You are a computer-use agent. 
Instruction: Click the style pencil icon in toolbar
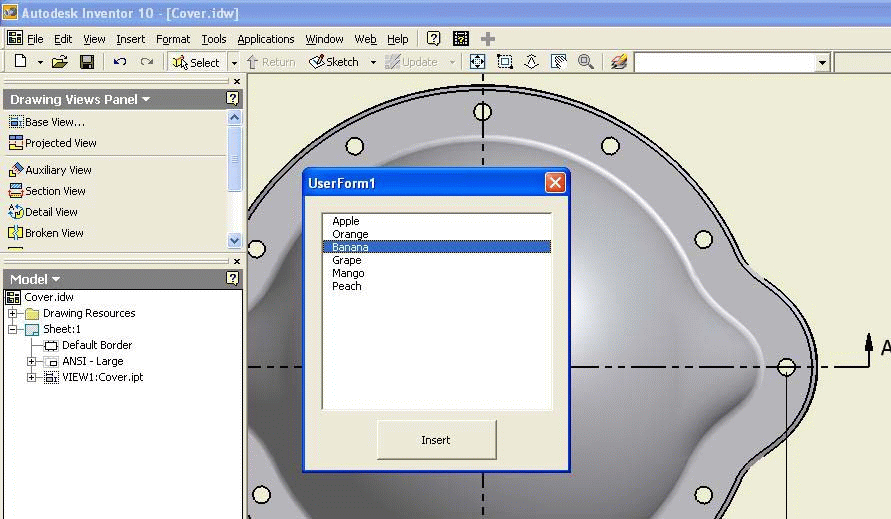[619, 61]
